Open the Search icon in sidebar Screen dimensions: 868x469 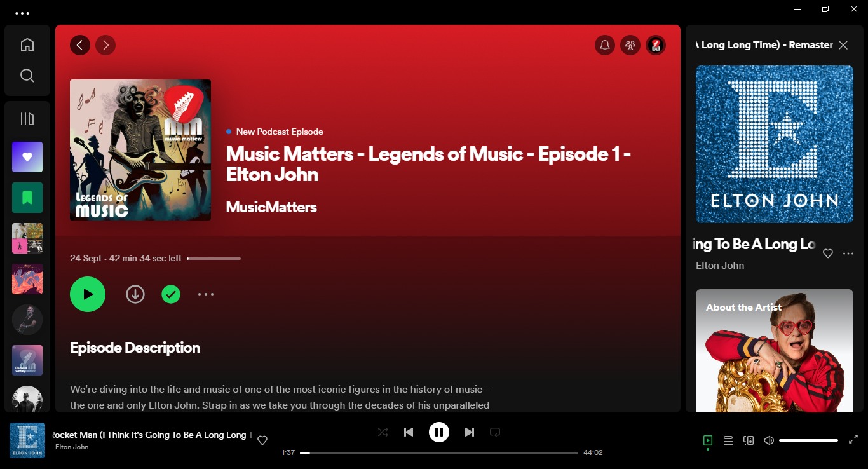27,76
